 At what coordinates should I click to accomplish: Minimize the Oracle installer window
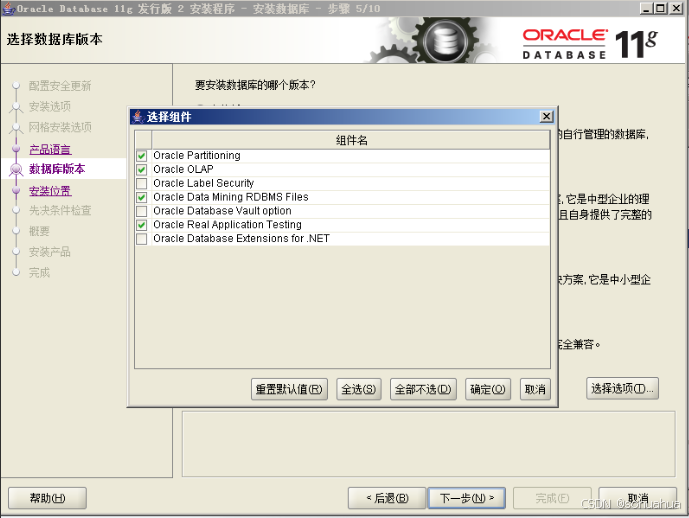(646, 8)
